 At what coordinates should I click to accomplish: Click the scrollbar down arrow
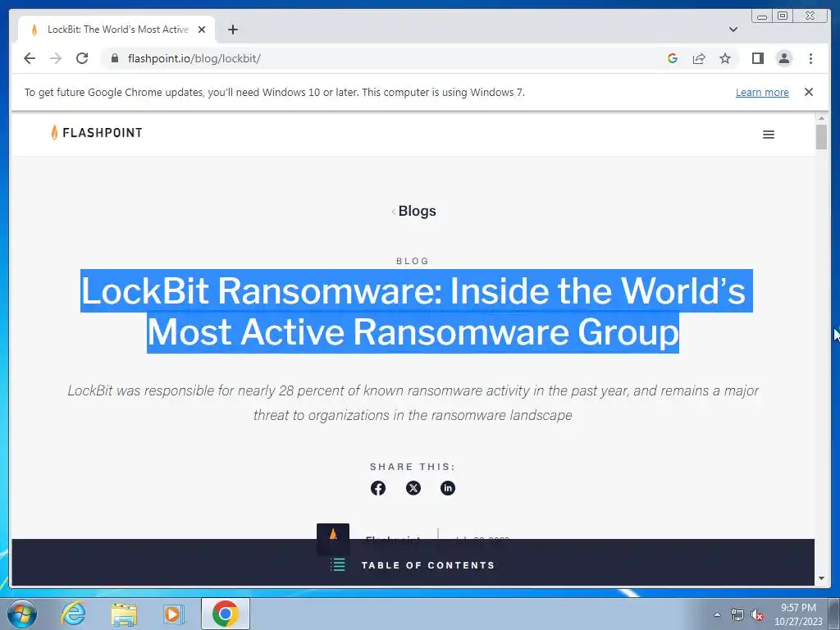821,578
